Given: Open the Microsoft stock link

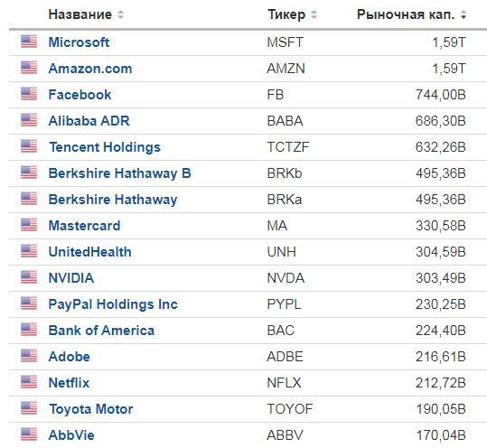Looking at the screenshot, I should (79, 42).
